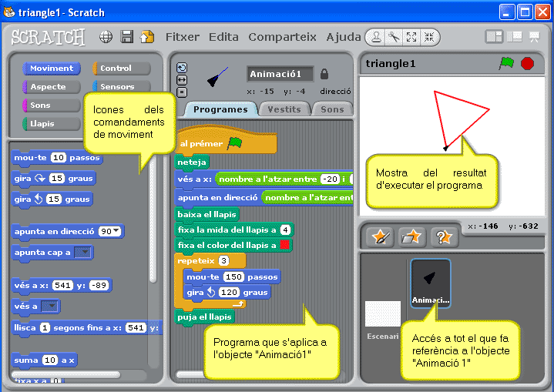Open the Edita menu

coord(223,37)
